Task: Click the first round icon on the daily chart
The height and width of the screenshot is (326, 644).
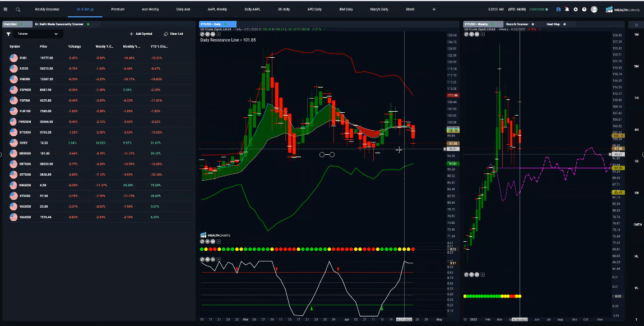Action: (x=202, y=34)
